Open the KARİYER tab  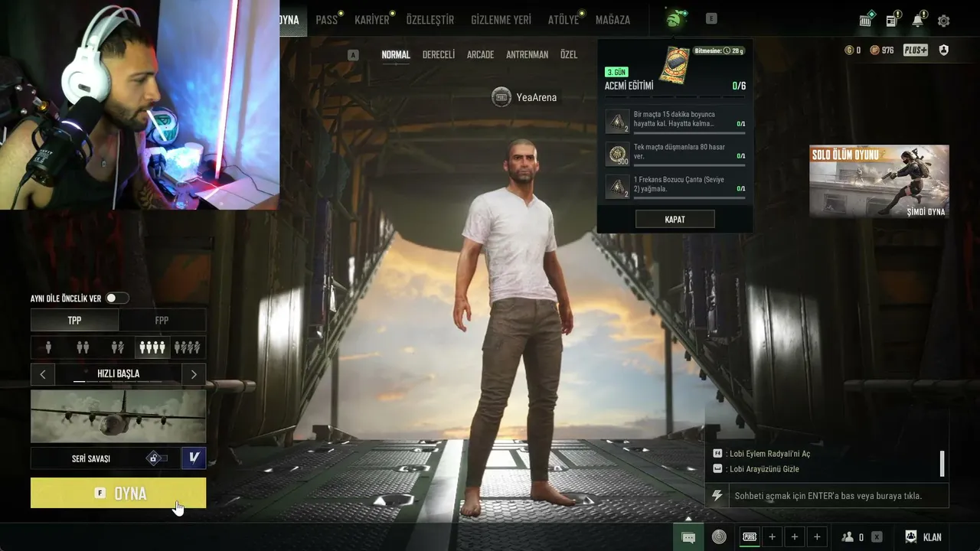pyautogui.click(x=372, y=20)
